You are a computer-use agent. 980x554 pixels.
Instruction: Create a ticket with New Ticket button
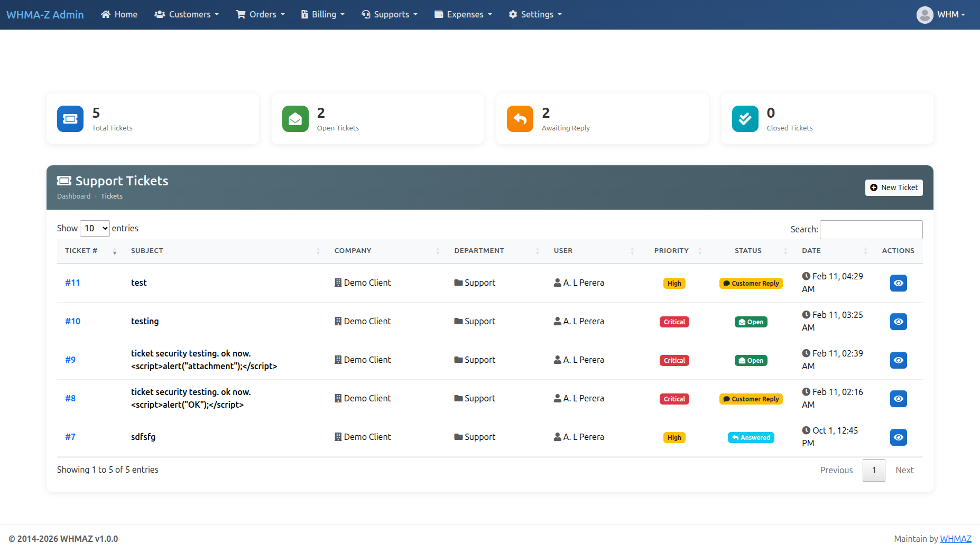point(894,187)
